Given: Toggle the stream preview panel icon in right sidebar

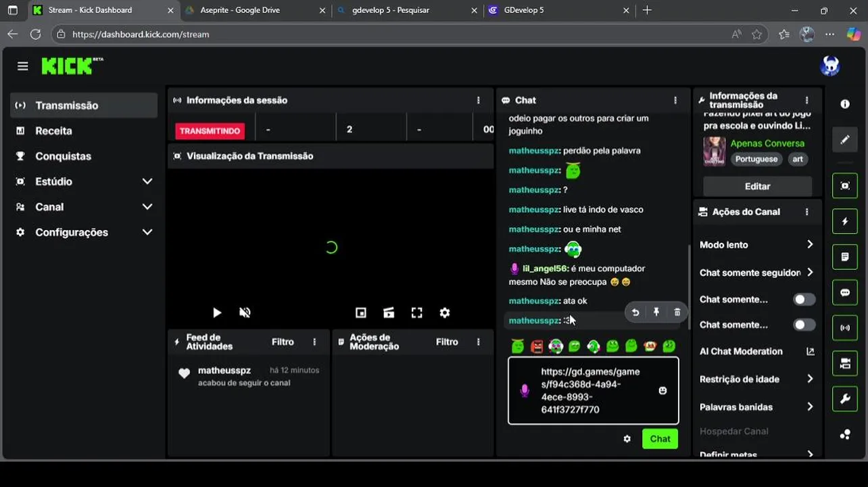Looking at the screenshot, I should (x=845, y=185).
